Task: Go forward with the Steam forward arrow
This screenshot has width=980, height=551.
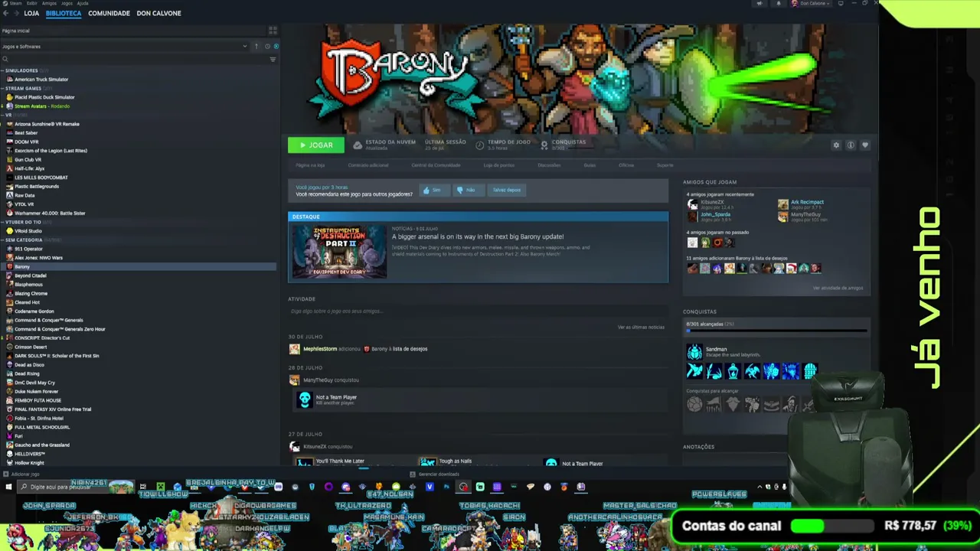Action: (16, 13)
